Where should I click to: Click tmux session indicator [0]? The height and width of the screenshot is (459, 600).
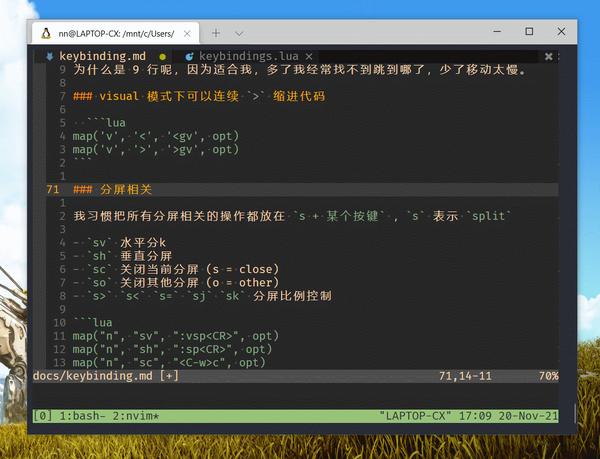[42, 416]
